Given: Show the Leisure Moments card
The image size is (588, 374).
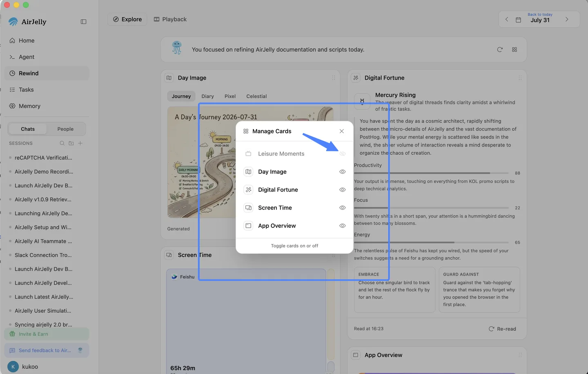Looking at the screenshot, I should (343, 154).
